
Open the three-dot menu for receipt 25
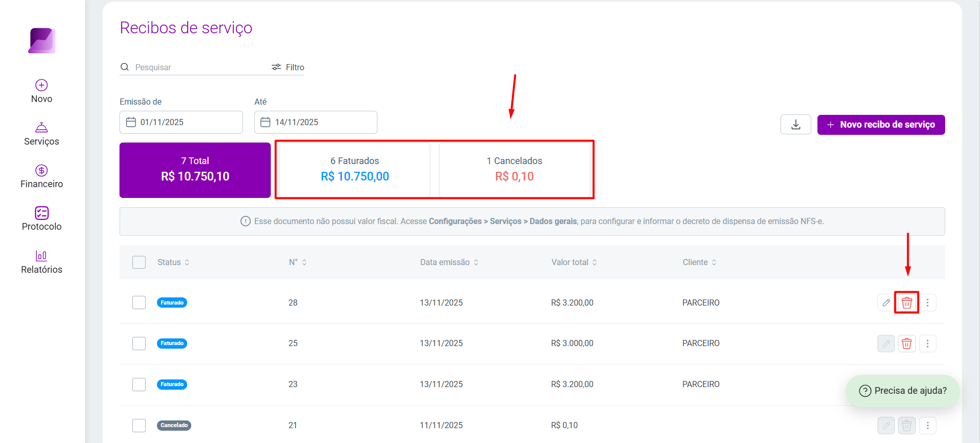tap(927, 344)
